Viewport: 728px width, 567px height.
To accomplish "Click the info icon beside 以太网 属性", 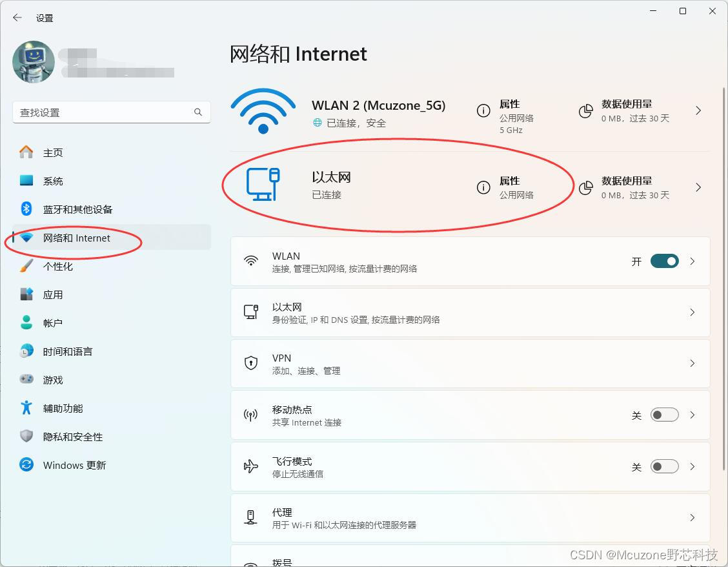I will coord(483,187).
